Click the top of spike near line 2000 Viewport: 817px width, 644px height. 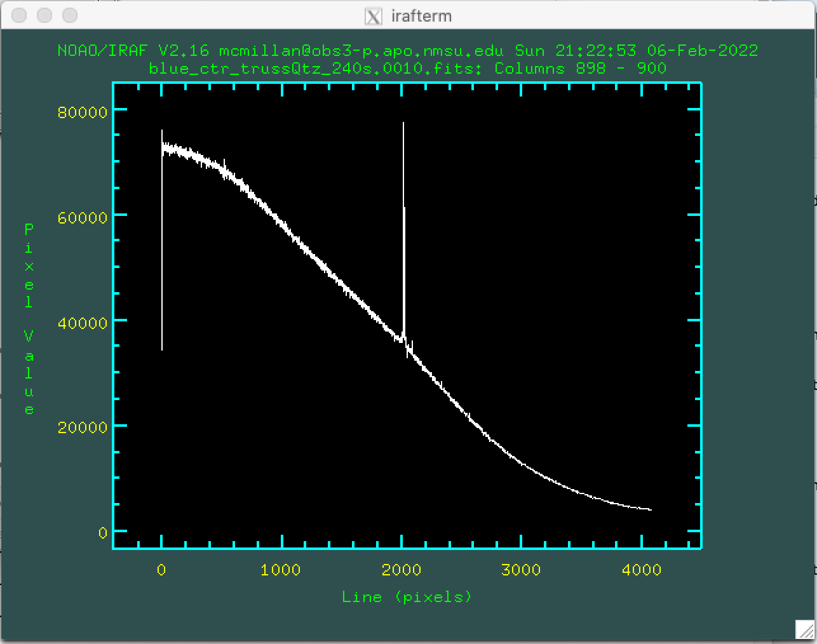pyautogui.click(x=403, y=124)
